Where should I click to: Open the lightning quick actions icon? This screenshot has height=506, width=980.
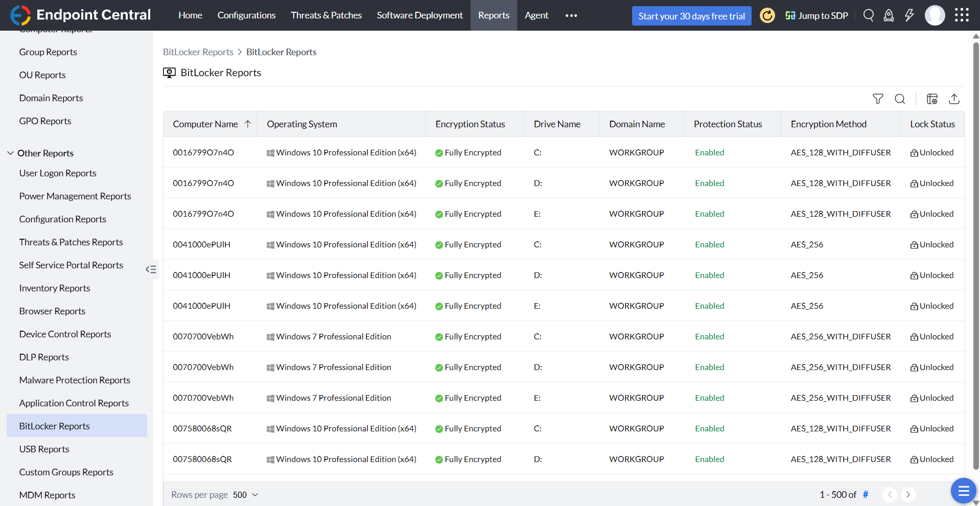coord(909,15)
